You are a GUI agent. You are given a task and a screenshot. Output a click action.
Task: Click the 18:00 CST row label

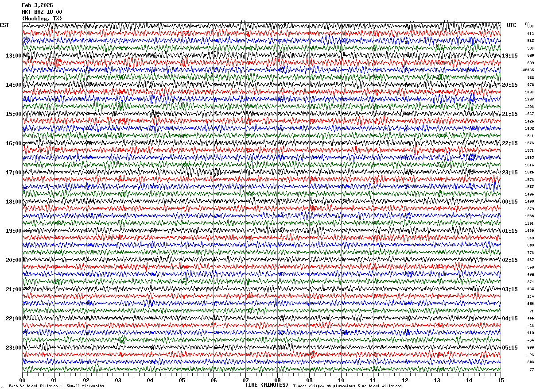14,202
